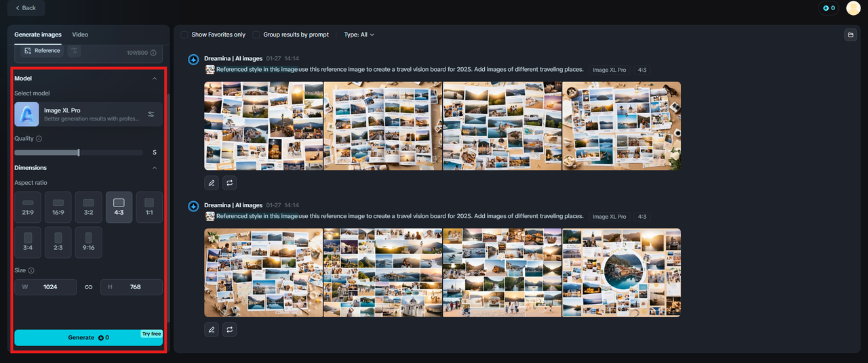The width and height of the screenshot is (868, 363).
Task: Click the Image XL Pro model logo
Action: (x=26, y=114)
